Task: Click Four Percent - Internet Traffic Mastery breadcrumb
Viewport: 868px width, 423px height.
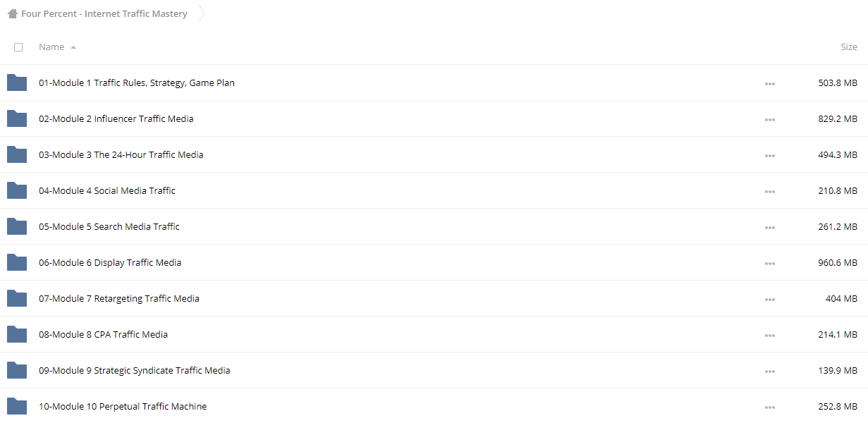Action: tap(104, 13)
